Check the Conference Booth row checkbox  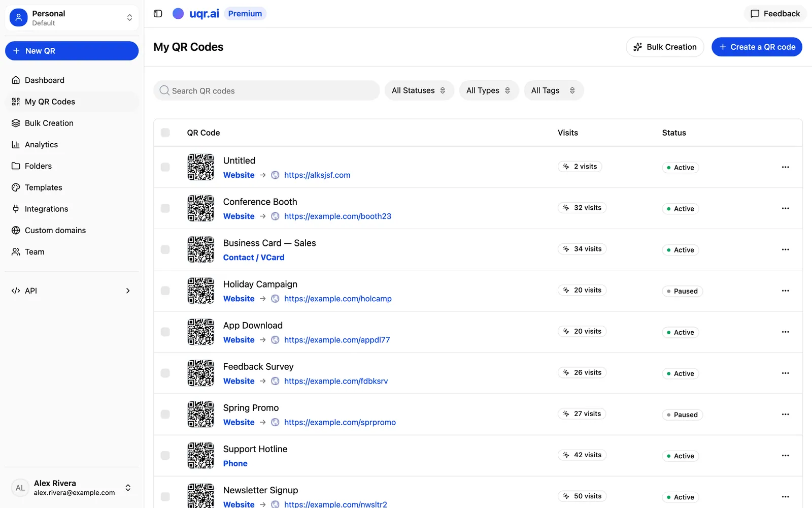(165, 208)
